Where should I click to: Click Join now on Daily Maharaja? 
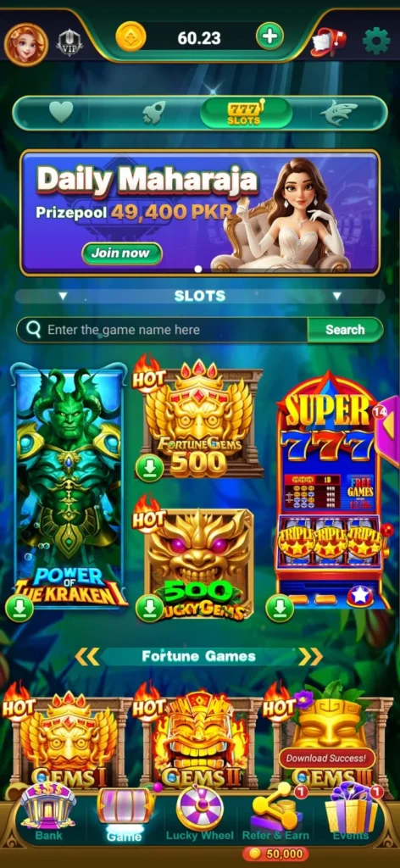pyautogui.click(x=122, y=253)
